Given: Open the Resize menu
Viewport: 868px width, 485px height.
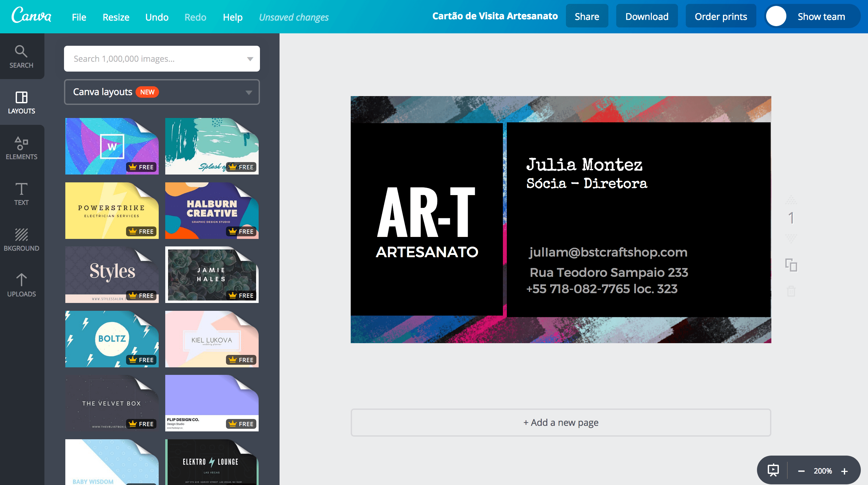Looking at the screenshot, I should 116,17.
